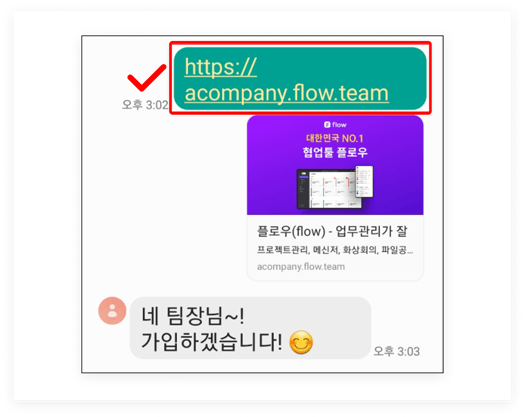This screenshot has height=417, width=525.
Task: Click the 협업툴 플로우 banner text
Action: (x=335, y=152)
